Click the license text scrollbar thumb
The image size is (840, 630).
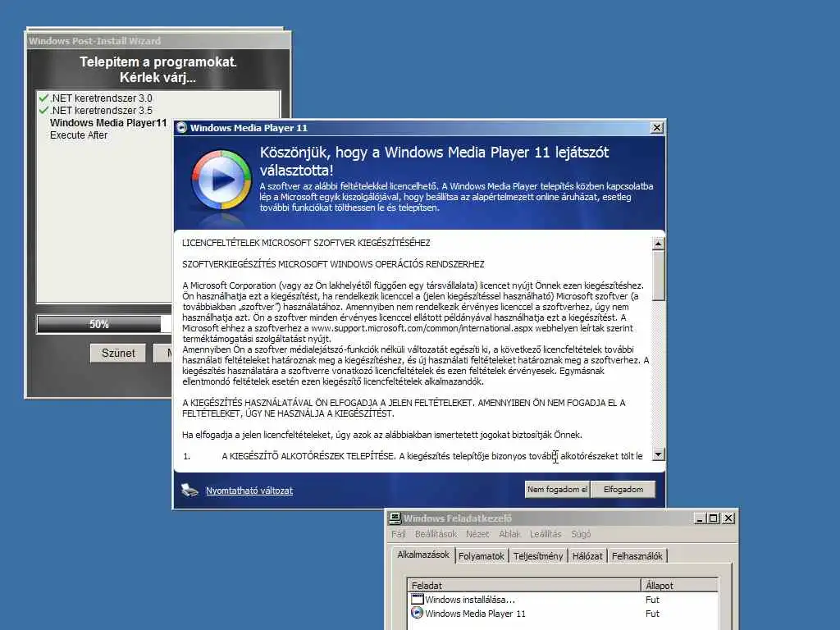coord(658,276)
